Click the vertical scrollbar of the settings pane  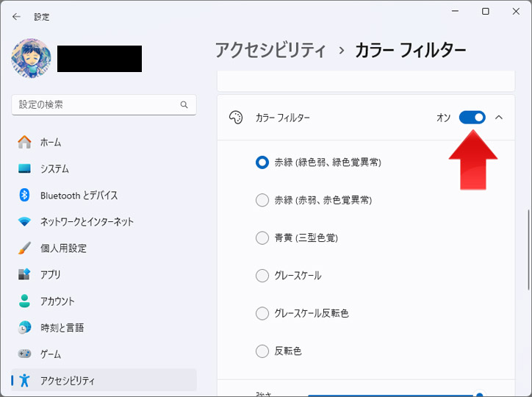[x=528, y=250]
